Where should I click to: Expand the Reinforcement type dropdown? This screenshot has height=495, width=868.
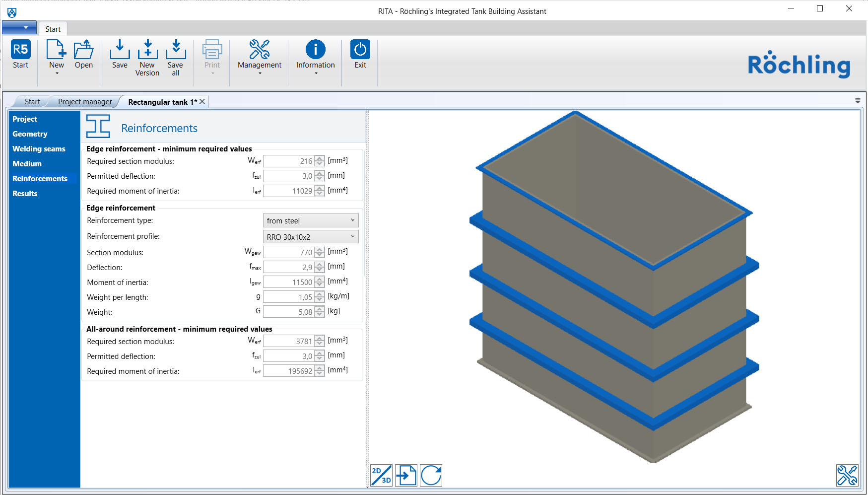[310, 220]
